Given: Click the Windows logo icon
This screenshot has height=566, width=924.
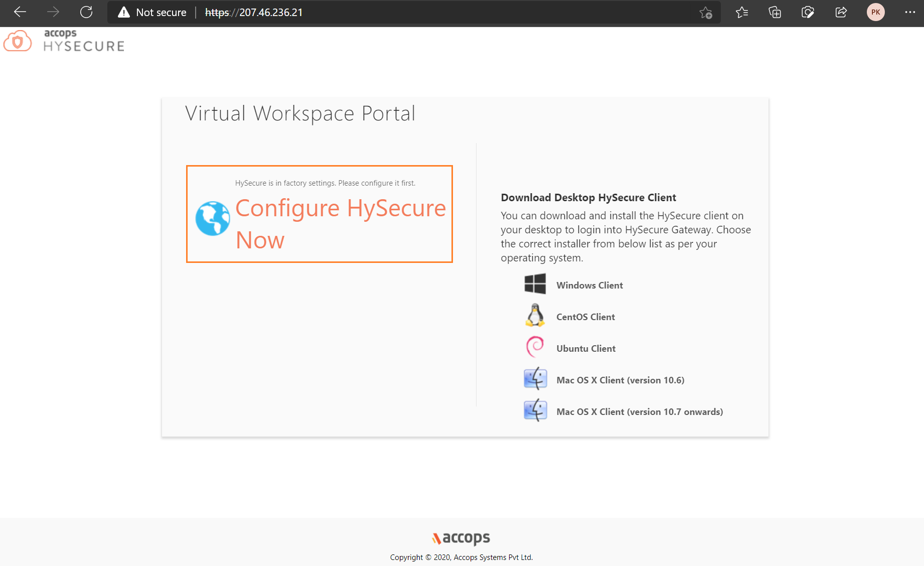Looking at the screenshot, I should (x=535, y=284).
